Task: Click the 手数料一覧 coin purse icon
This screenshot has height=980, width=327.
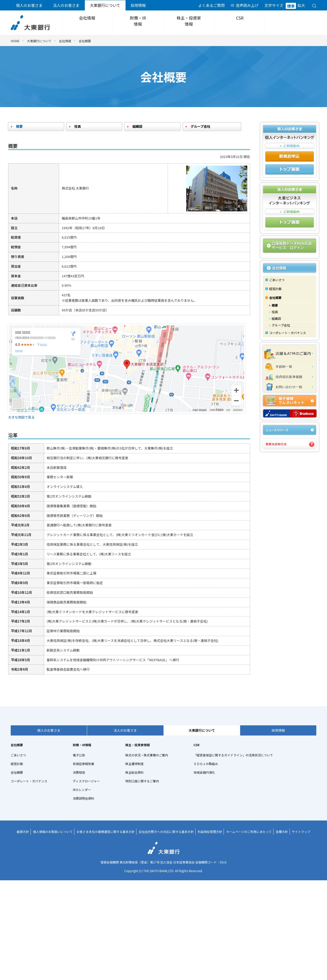Action: click(269, 367)
